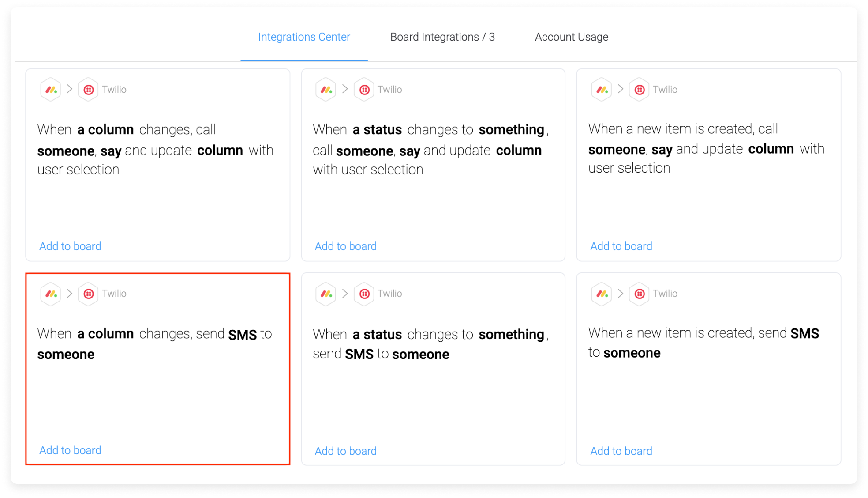Screen dimensions: 868x498
Task: Click Twilio icon in status-changes call card
Action: pyautogui.click(x=364, y=90)
